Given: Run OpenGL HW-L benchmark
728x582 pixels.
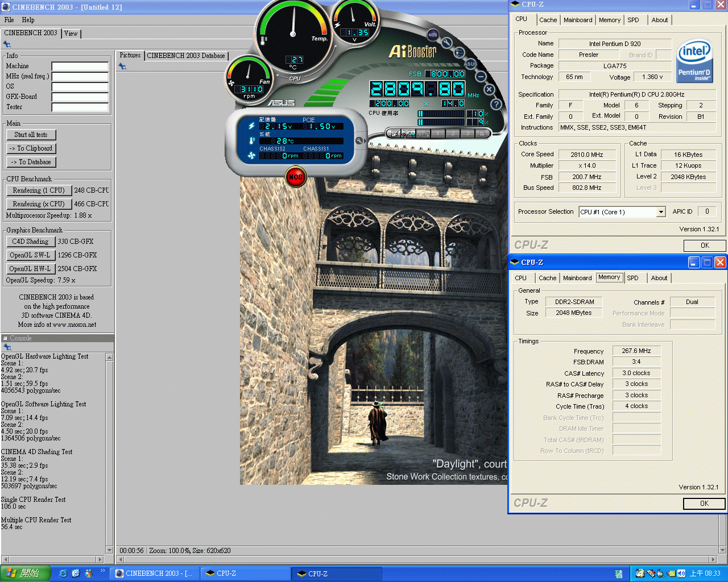Looking at the screenshot, I should point(31,269).
